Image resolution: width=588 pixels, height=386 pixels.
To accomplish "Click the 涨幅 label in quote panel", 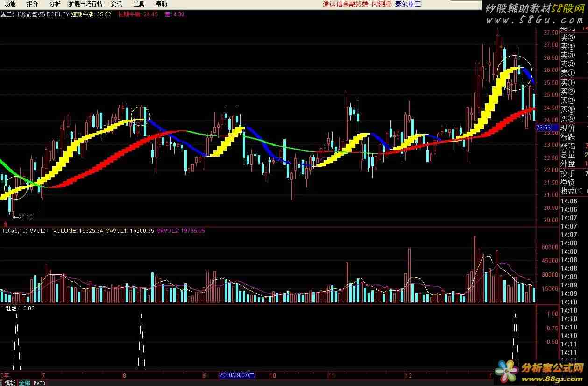I will (x=568, y=146).
